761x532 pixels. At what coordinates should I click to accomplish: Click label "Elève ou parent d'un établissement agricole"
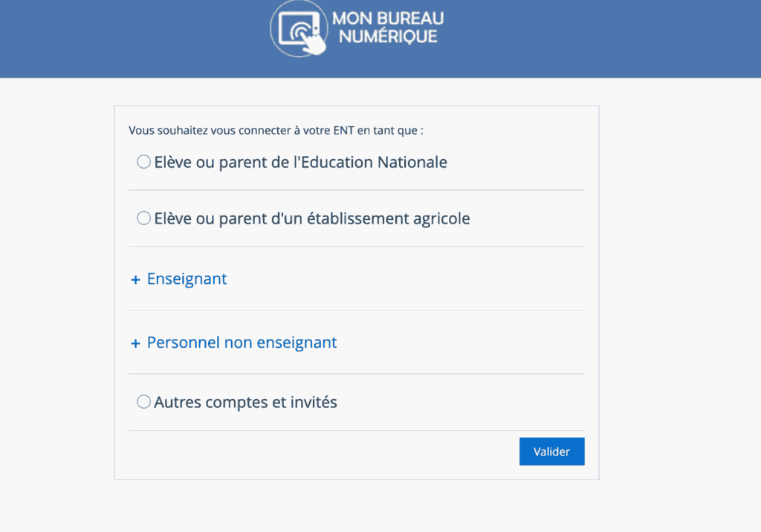point(312,219)
